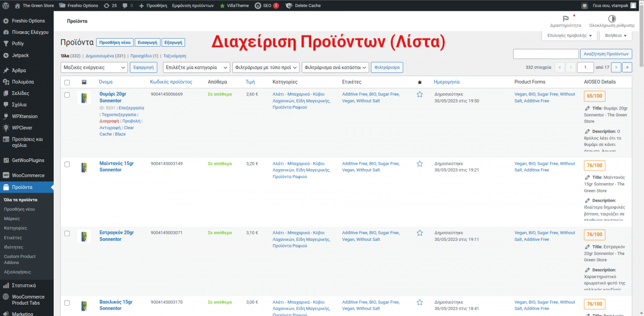644x316 pixels.
Task: Open Προσθήκη new-content menu in admin bar
Action: click(153, 5)
